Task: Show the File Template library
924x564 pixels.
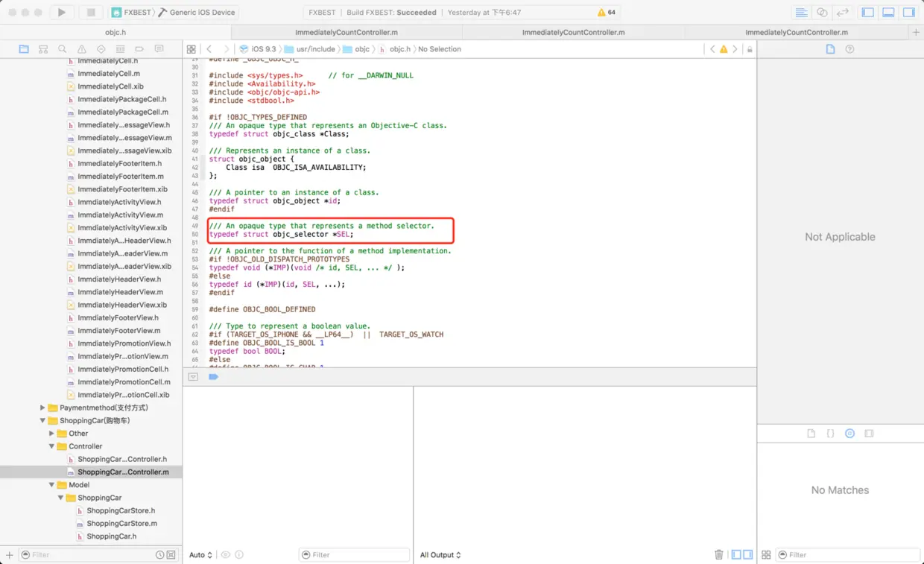Action: [811, 434]
